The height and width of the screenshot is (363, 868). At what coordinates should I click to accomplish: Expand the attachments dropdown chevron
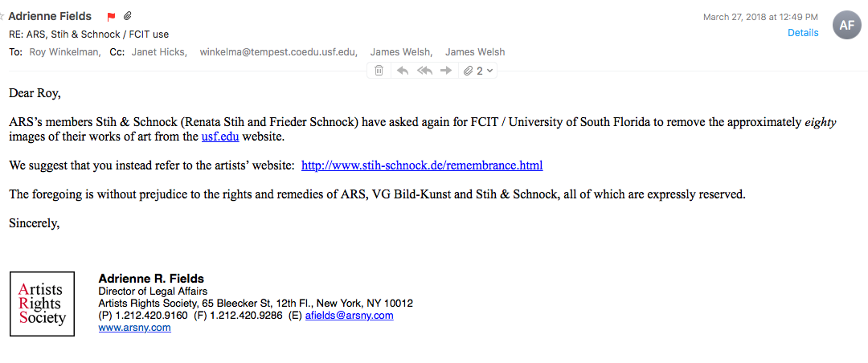coord(489,71)
